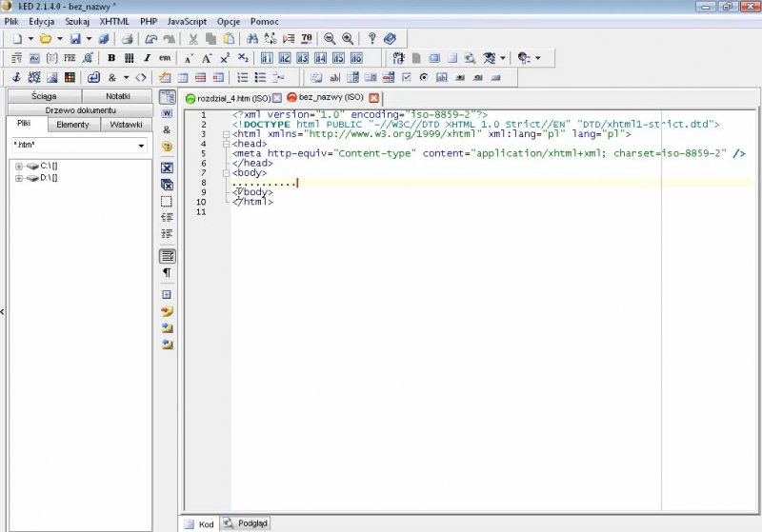Click the superscript x² icon
This screenshot has height=532, width=762.
(x=225, y=58)
